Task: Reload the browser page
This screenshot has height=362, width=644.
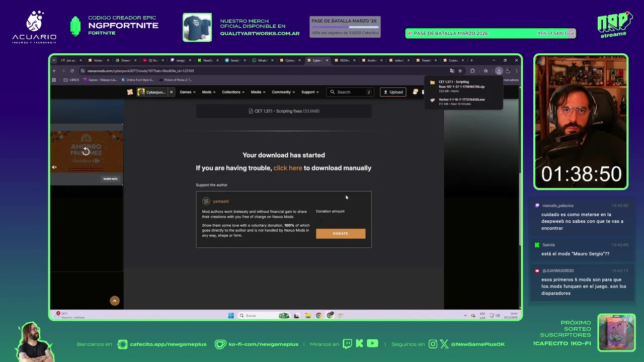Action: pos(72,71)
